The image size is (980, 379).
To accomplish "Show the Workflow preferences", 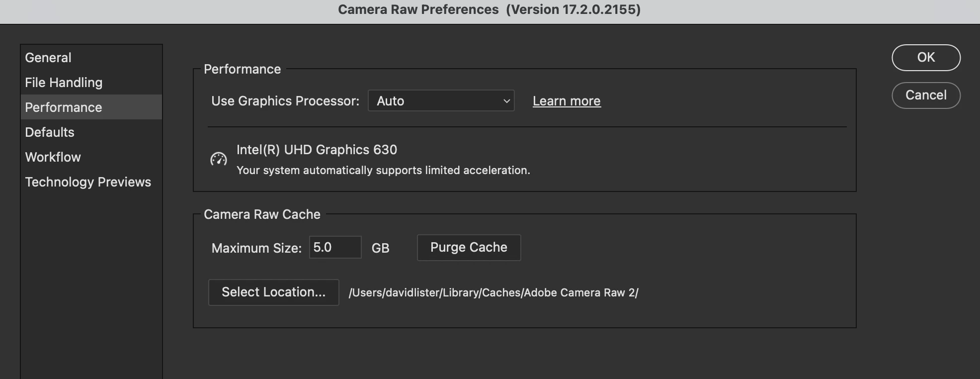I will tap(53, 157).
